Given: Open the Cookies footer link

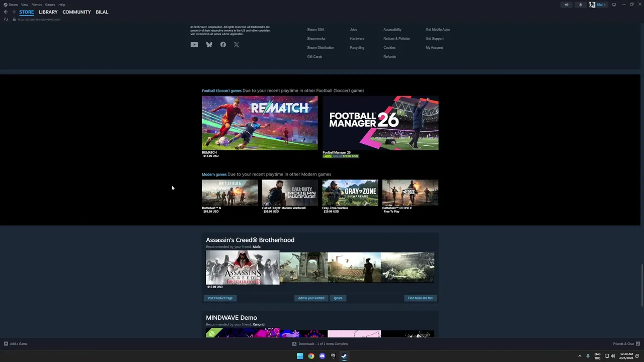Looking at the screenshot, I should point(389,48).
